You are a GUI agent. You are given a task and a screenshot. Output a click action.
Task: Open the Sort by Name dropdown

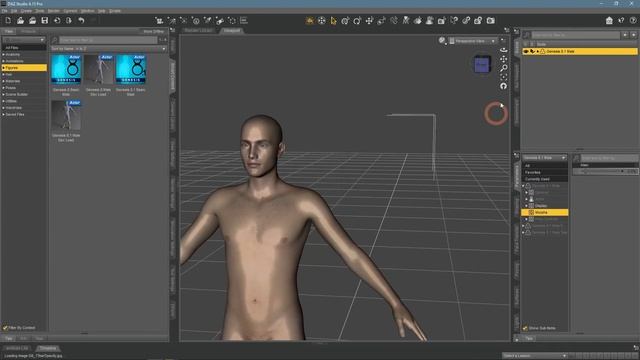[x=108, y=49]
